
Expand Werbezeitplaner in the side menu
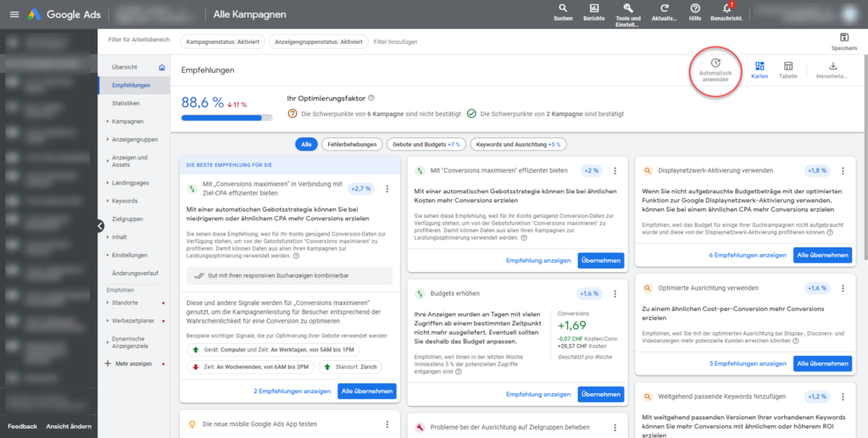[x=108, y=321]
